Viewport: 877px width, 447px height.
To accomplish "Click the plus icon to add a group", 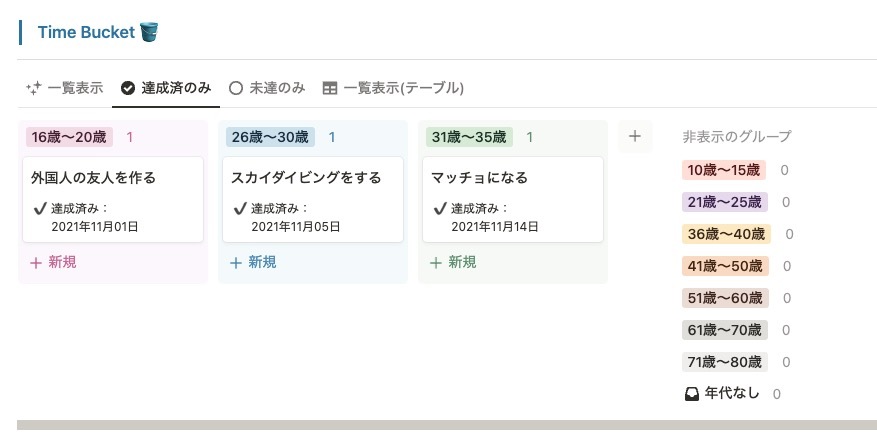I will click(634, 137).
